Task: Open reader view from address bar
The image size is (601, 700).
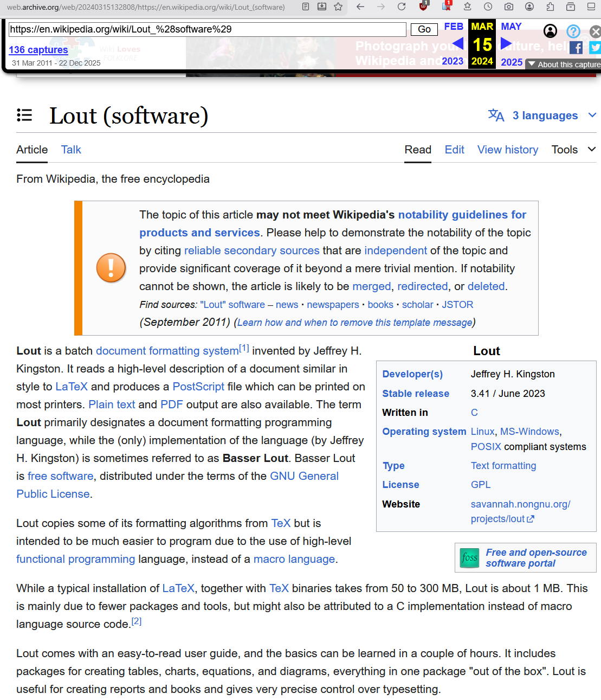Action: [x=306, y=7]
